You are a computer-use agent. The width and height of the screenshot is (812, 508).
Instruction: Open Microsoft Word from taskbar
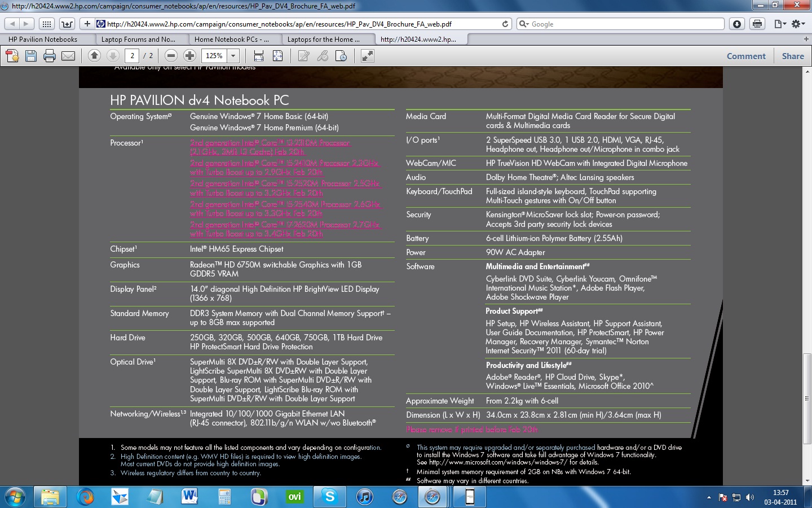189,497
